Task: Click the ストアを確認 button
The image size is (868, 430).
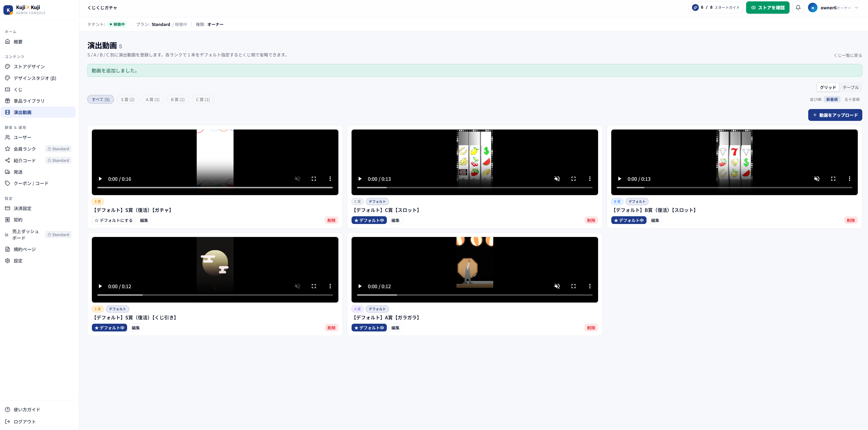Action: (767, 8)
